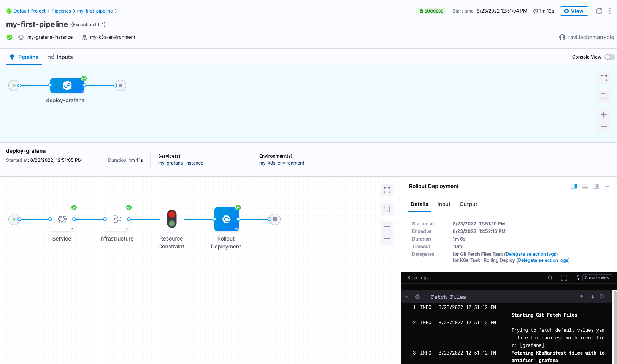Open the Input tab of Rollout Deployment
The height and width of the screenshot is (364, 617).
point(444,204)
